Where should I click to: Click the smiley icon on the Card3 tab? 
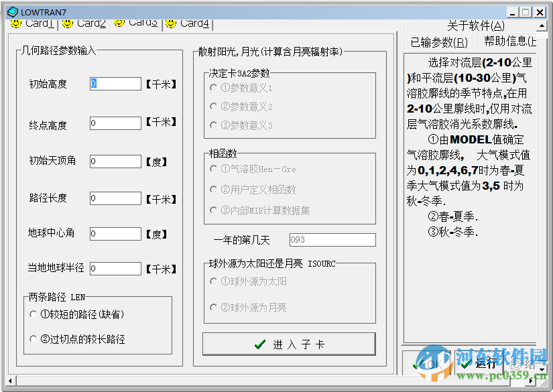[118, 21]
